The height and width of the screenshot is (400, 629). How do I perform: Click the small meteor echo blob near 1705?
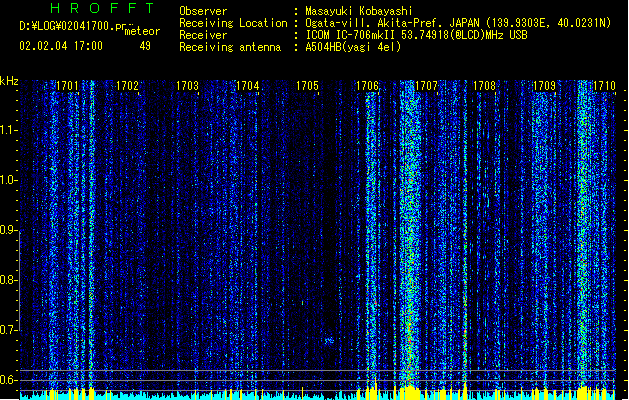point(329,341)
